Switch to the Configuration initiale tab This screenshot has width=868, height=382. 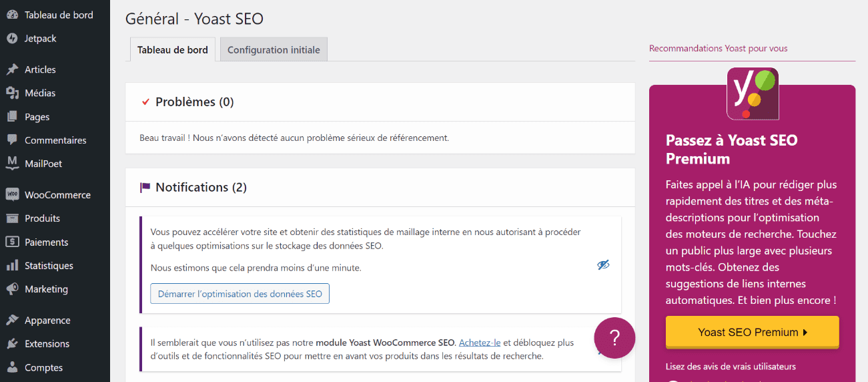[274, 50]
